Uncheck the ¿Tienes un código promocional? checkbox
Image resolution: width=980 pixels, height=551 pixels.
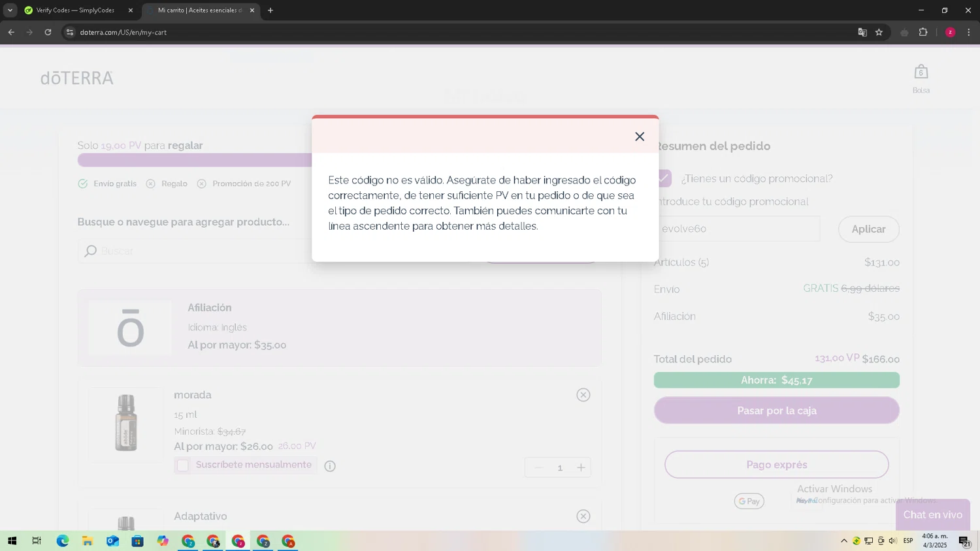(664, 178)
